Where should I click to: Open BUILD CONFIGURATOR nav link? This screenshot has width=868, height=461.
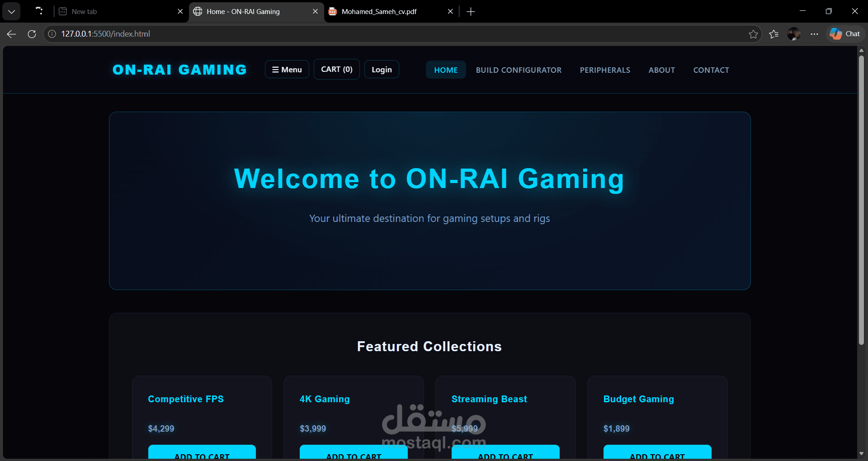click(x=519, y=70)
